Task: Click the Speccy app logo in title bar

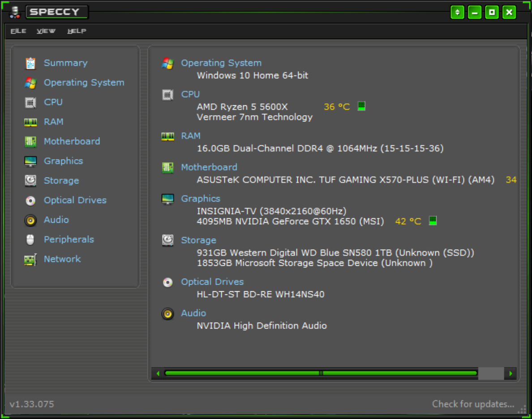Action: pyautogui.click(x=15, y=12)
